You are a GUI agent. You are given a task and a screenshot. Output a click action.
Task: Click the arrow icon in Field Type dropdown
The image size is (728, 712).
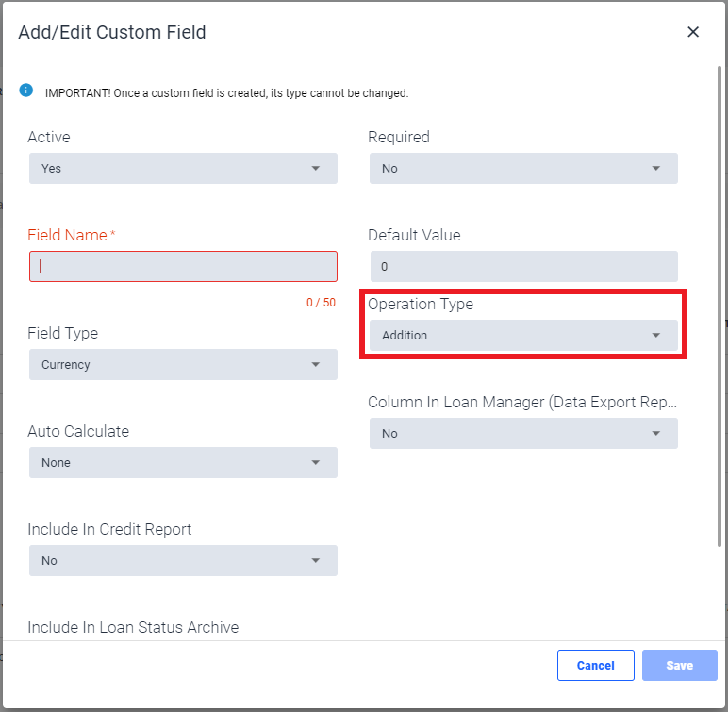click(x=316, y=364)
